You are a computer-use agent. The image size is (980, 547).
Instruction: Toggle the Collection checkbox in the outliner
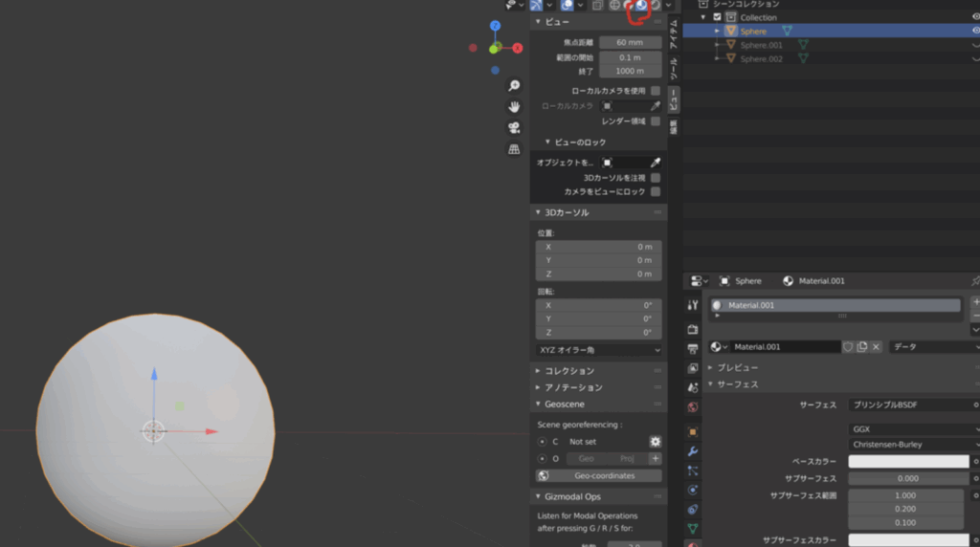pos(717,17)
